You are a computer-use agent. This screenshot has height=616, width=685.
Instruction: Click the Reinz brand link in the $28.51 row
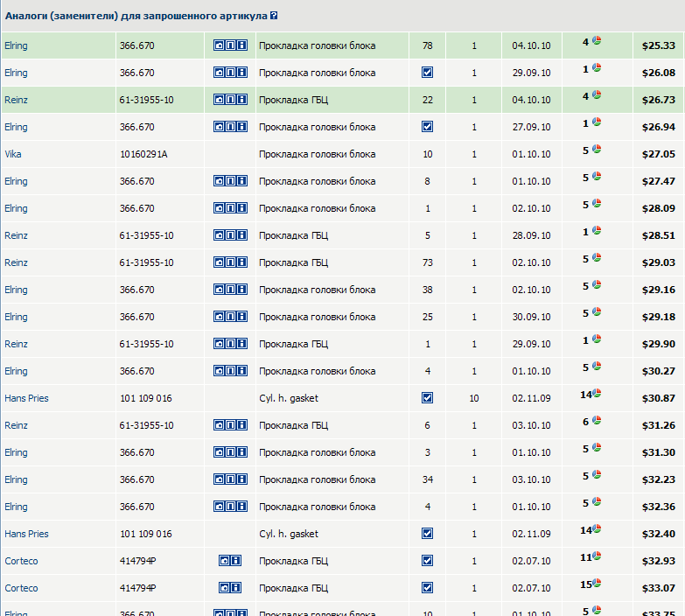(x=16, y=235)
